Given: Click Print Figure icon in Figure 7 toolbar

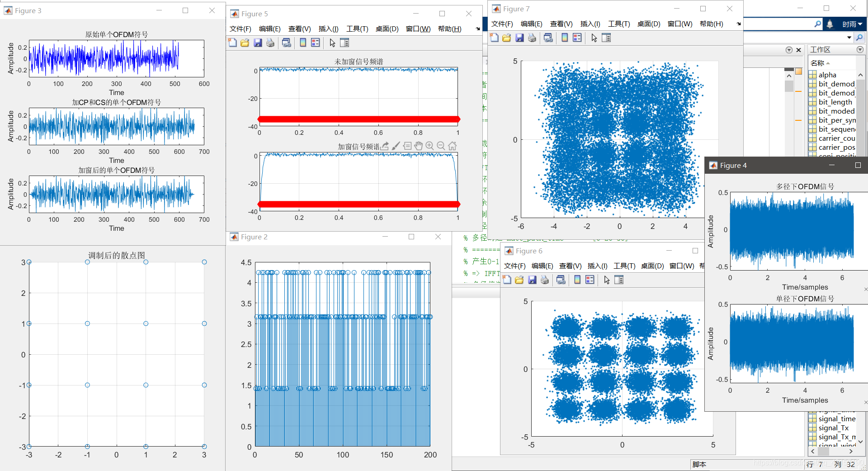Looking at the screenshot, I should [532, 38].
